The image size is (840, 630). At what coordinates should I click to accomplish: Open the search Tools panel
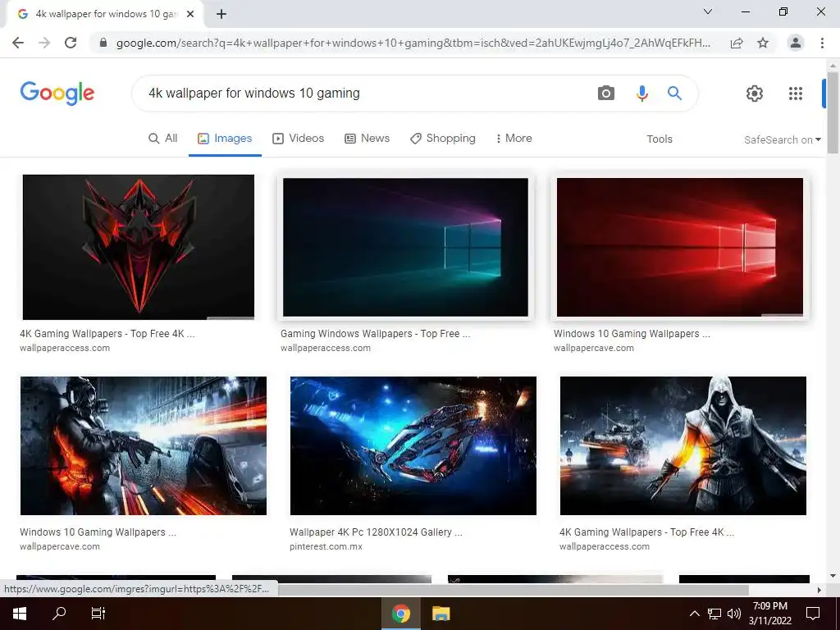[x=659, y=139]
